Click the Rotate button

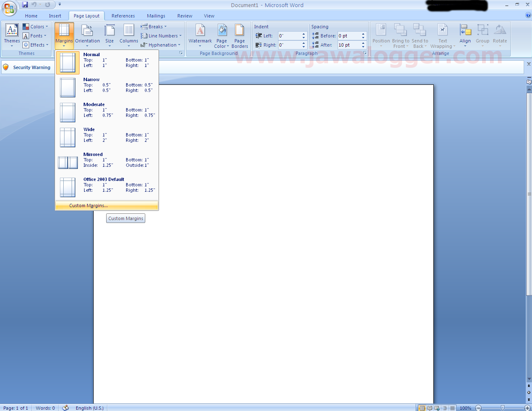click(x=500, y=36)
